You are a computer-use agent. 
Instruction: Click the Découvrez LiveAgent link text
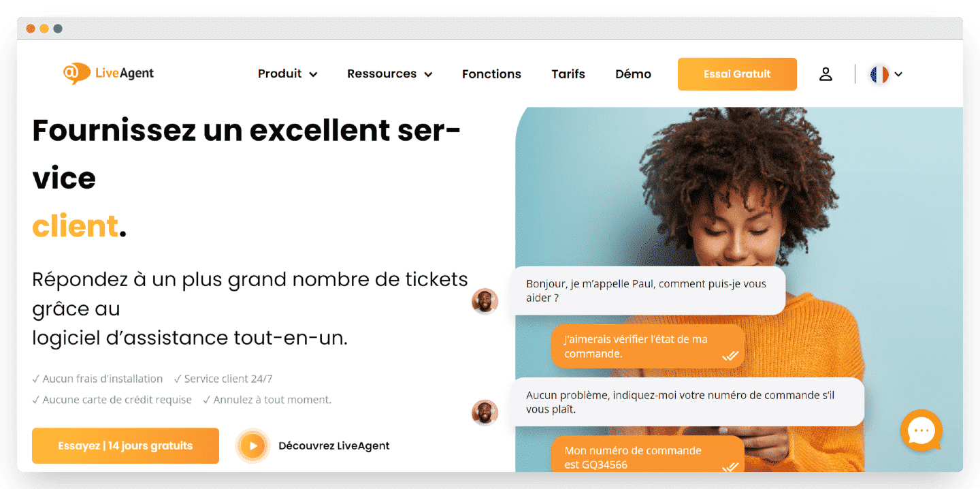[334, 446]
